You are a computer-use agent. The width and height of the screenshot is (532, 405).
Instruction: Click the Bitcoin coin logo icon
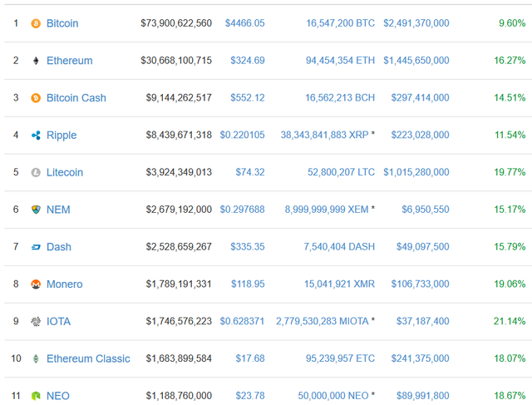pos(36,23)
